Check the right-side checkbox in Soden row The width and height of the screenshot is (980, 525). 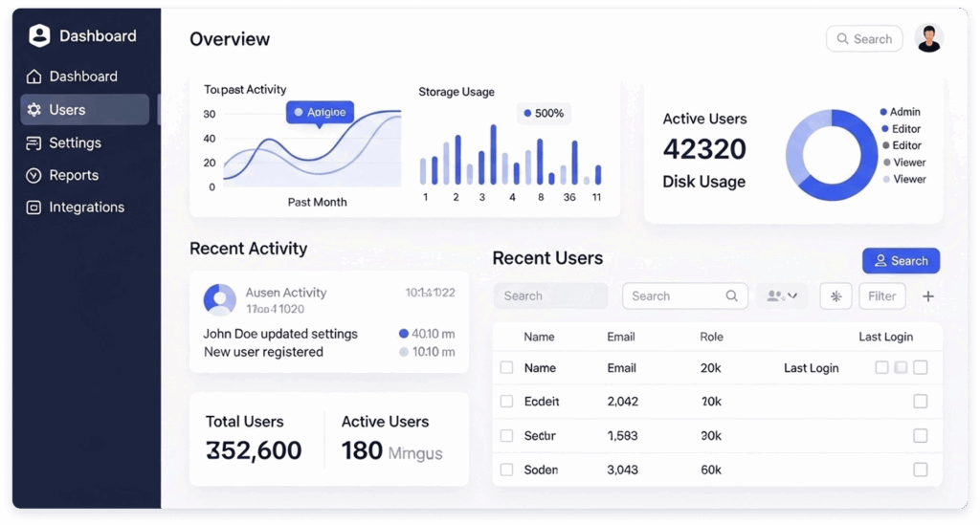(x=920, y=470)
